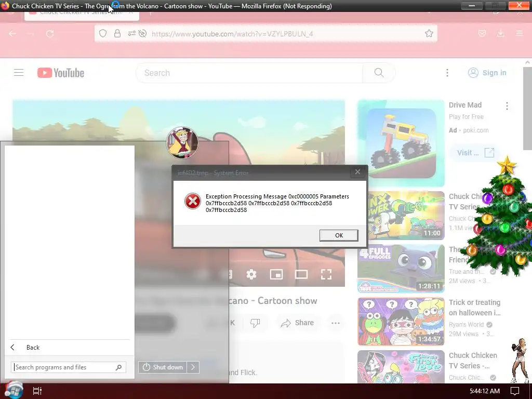Reload the page in Firefox

point(50,34)
